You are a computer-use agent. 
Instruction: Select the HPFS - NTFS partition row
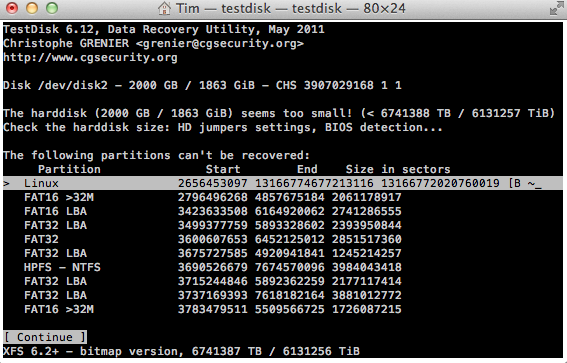coord(213,267)
